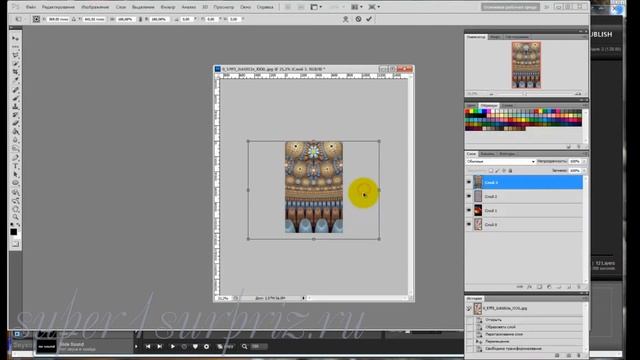Select the Crop tool
The width and height of the screenshot is (640, 360).
point(16,72)
